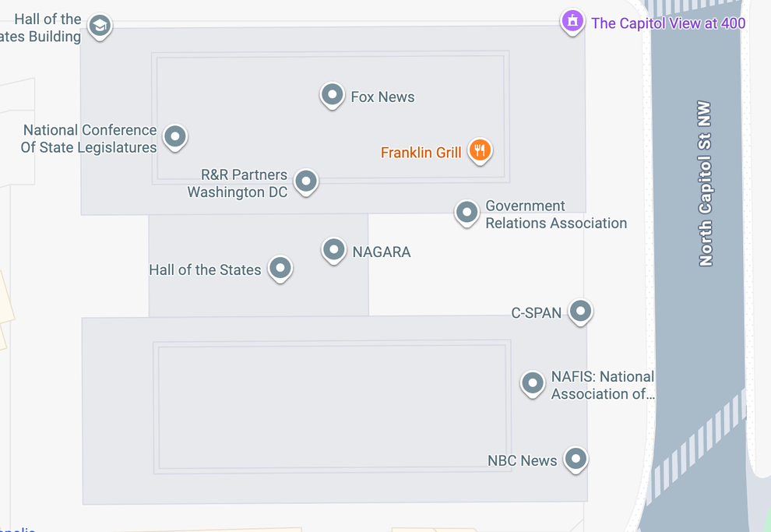This screenshot has width=771, height=532.
Task: Open the Hall of the States Building school pin
Action: 99,26
